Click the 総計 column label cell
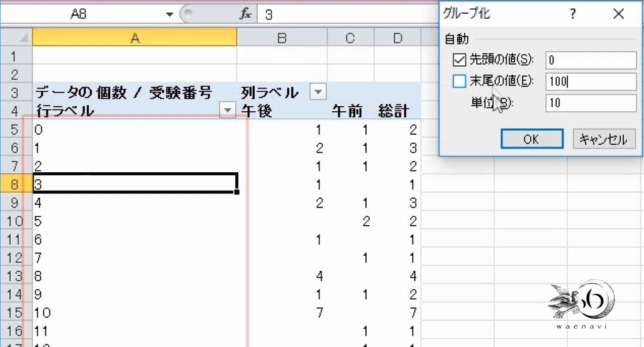 (397, 111)
